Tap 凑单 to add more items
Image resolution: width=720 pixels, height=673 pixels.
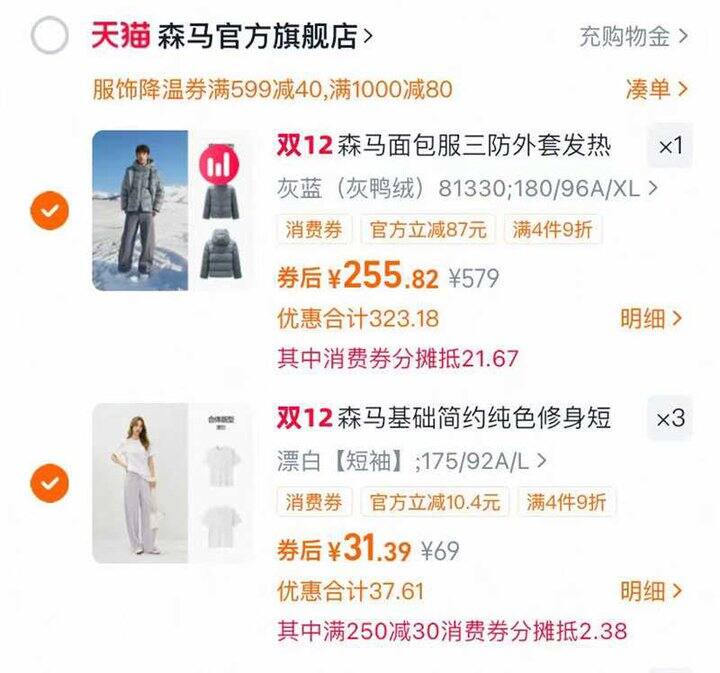point(657,89)
